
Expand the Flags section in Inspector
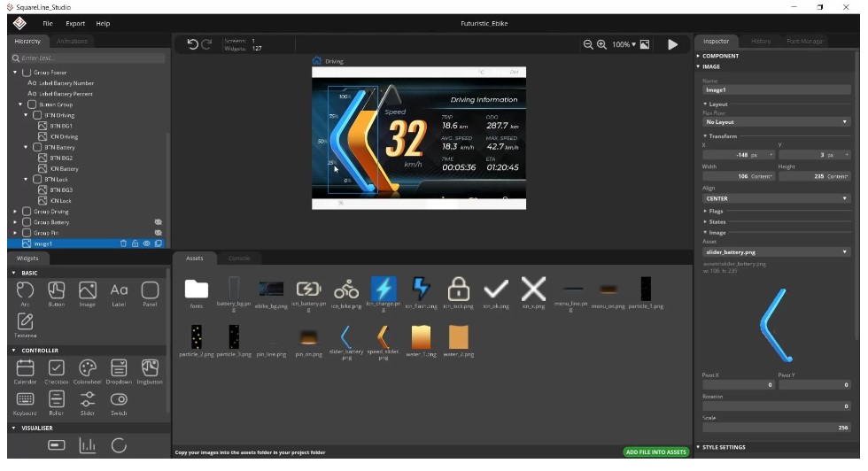(x=714, y=211)
